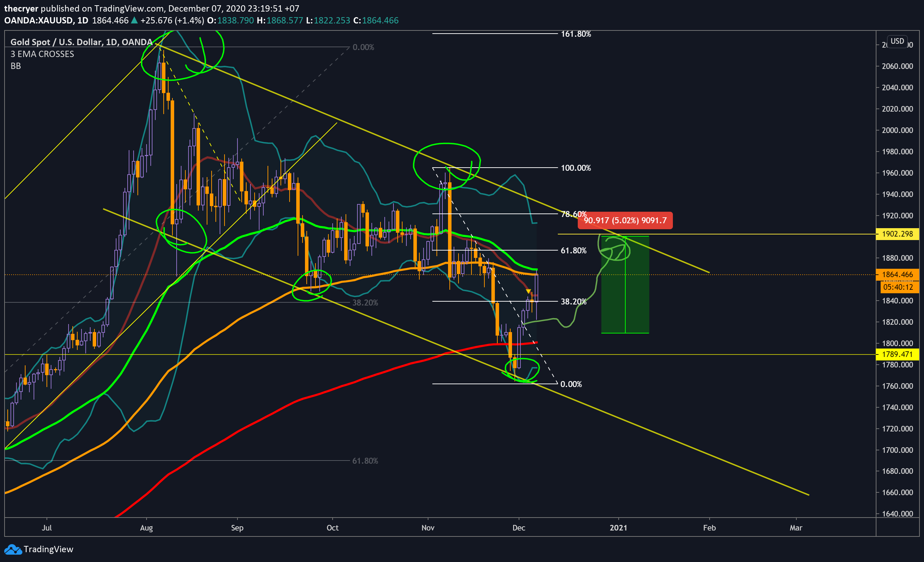Click the Aug label on time axis

(x=146, y=528)
